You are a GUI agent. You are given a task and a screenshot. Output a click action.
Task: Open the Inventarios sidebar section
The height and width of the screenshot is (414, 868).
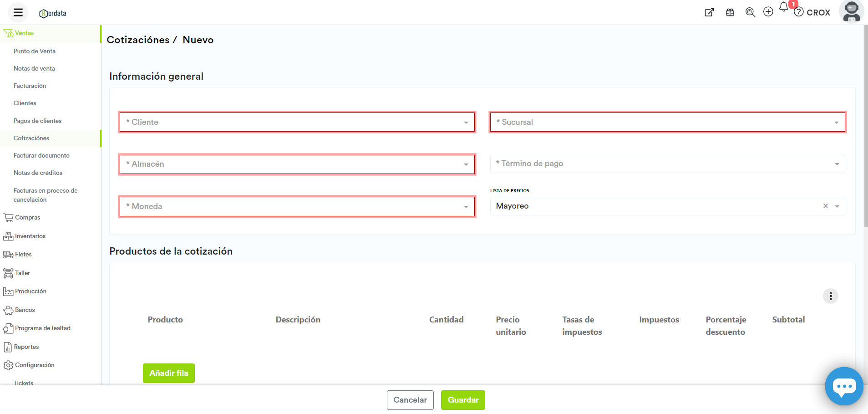tap(30, 236)
